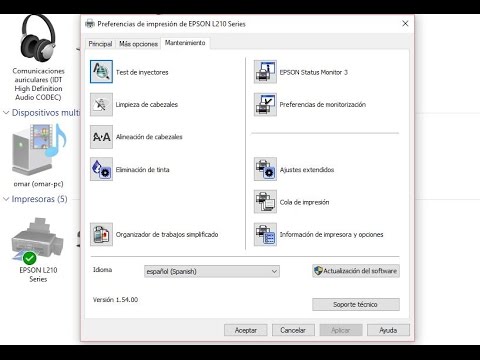Click the printer icon in dialog title bar

click(x=90, y=24)
